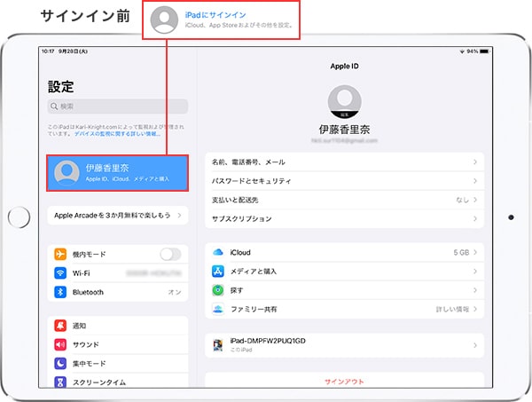Viewport: 532px width, 402px height.
Task: Select 通知 in settings sidebar
Action: (x=117, y=326)
